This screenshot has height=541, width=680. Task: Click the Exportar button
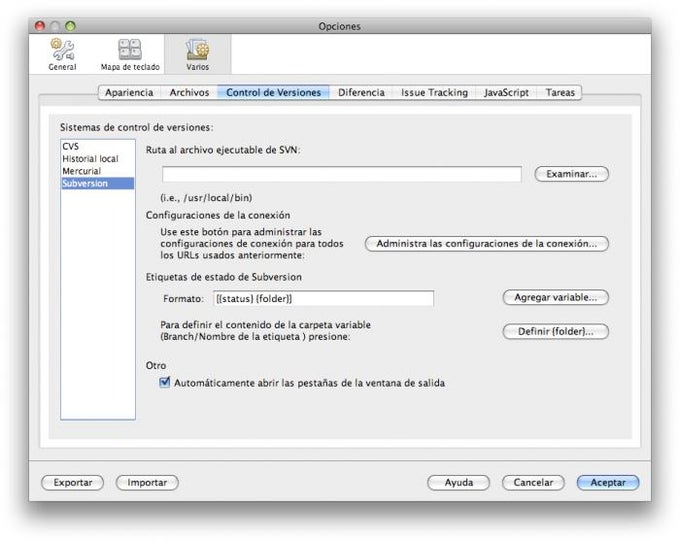(x=72, y=482)
